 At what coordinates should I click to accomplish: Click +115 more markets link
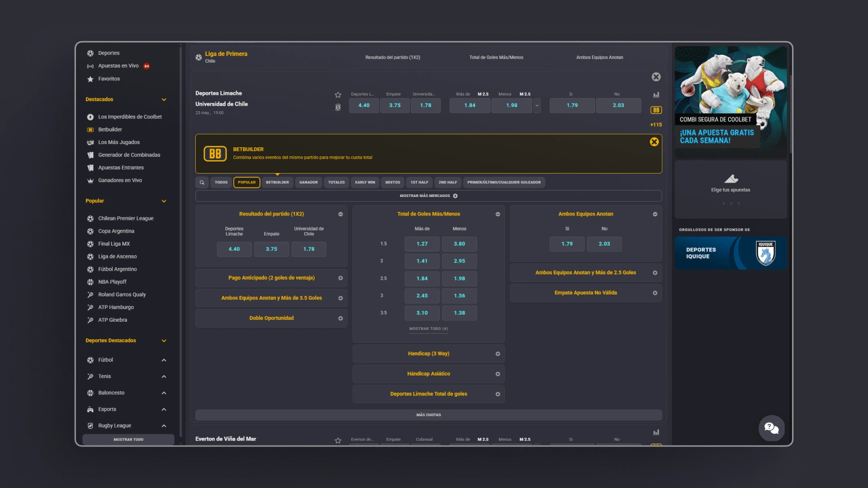656,125
